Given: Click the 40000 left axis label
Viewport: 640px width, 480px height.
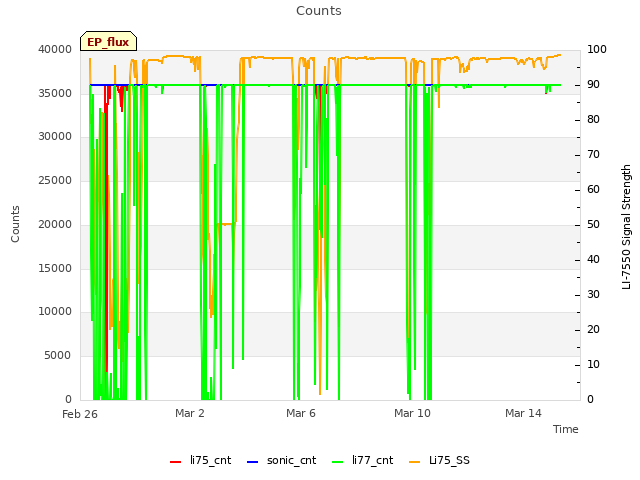Looking at the screenshot, I should point(55,49).
